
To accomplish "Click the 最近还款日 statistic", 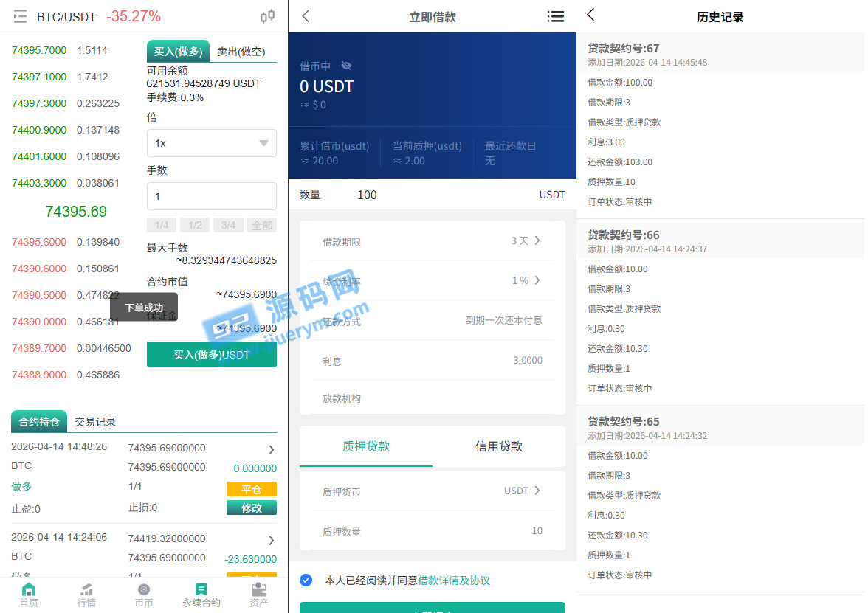I will [x=511, y=153].
